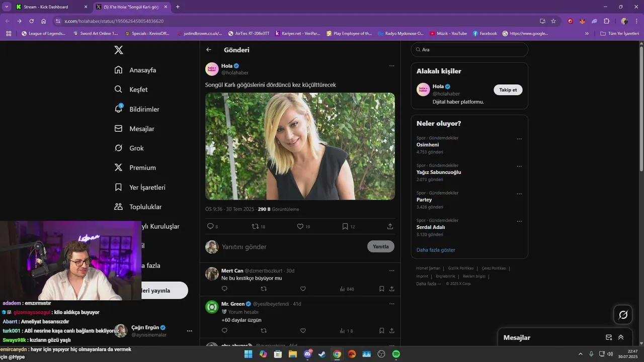Open Gizlilik Politikası footer link

tap(461, 268)
